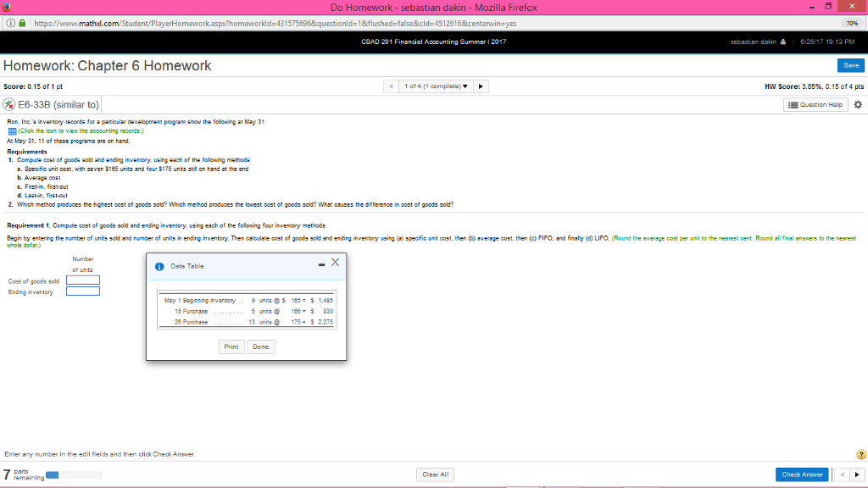Click 'Homework: Chapter 6 Homework' heading

coord(108,66)
